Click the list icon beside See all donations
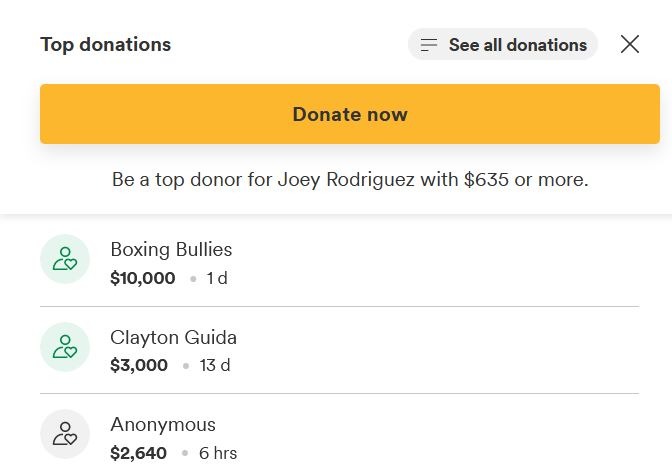 [x=429, y=45]
